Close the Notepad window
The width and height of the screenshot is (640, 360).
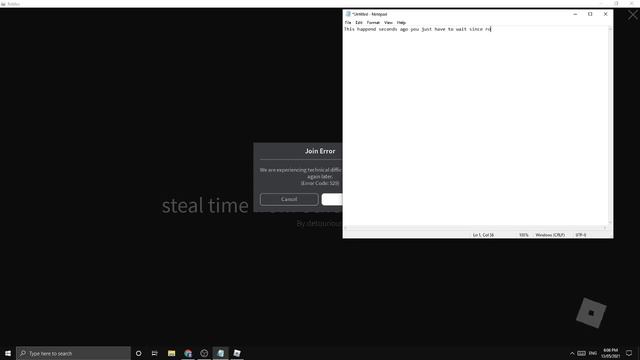[x=605, y=14]
